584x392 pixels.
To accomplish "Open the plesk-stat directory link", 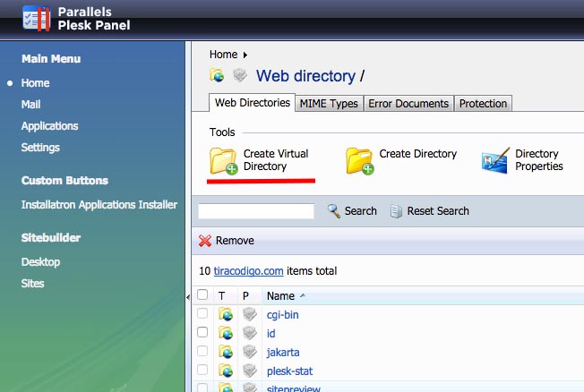I will click(289, 371).
